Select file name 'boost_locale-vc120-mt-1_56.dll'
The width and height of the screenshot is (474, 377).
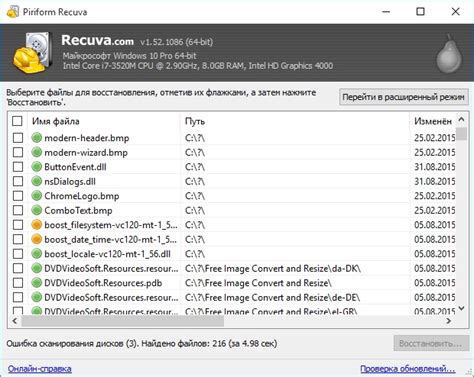tap(107, 254)
